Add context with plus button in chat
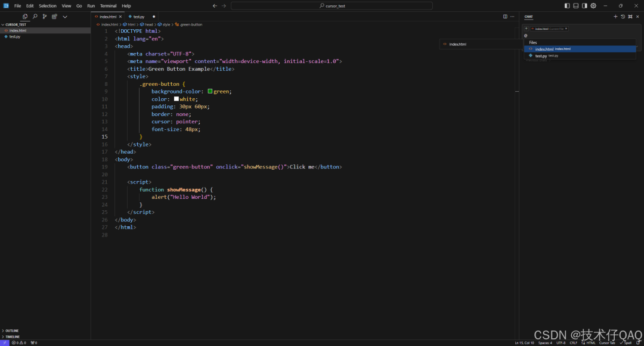The width and height of the screenshot is (644, 346). tap(526, 29)
